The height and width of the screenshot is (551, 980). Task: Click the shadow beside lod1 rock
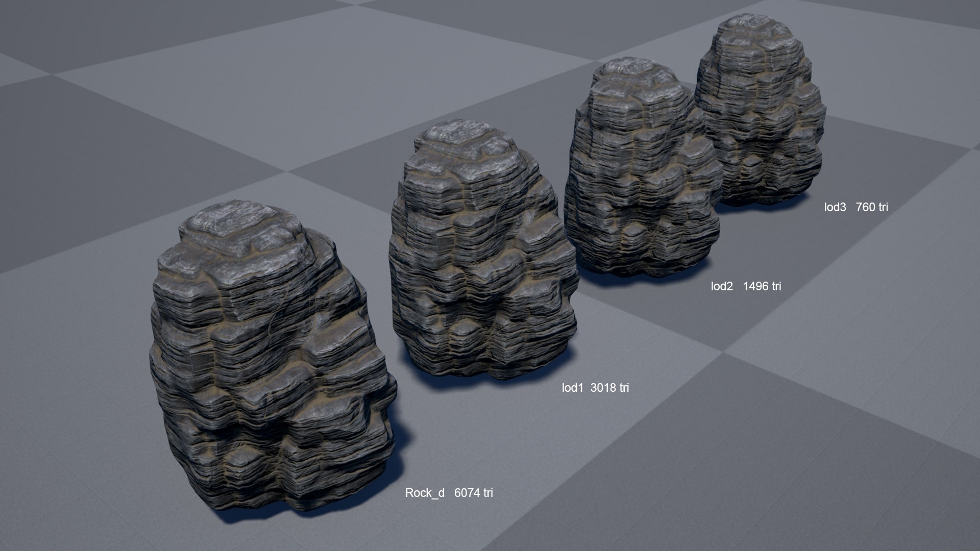pos(541,372)
